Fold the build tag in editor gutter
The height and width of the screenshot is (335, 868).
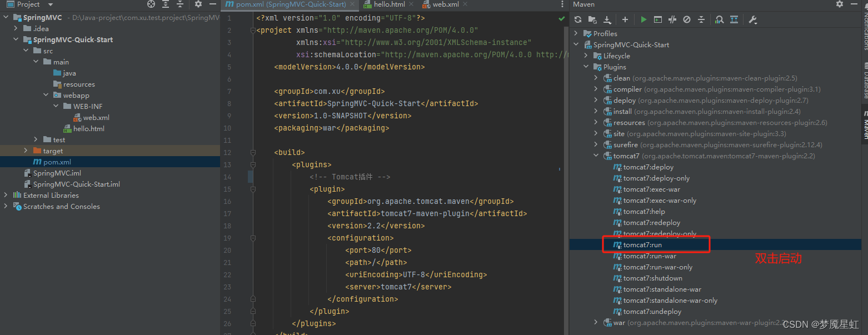(252, 152)
